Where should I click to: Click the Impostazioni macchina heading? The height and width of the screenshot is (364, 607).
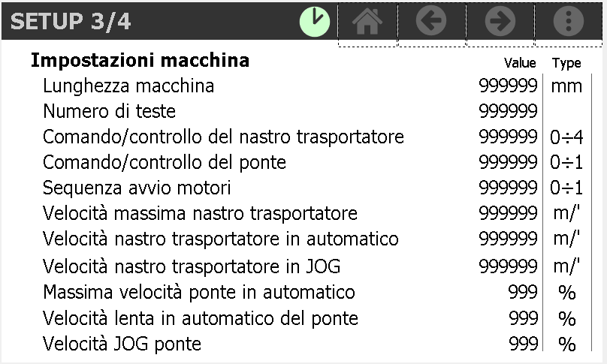click(140, 61)
